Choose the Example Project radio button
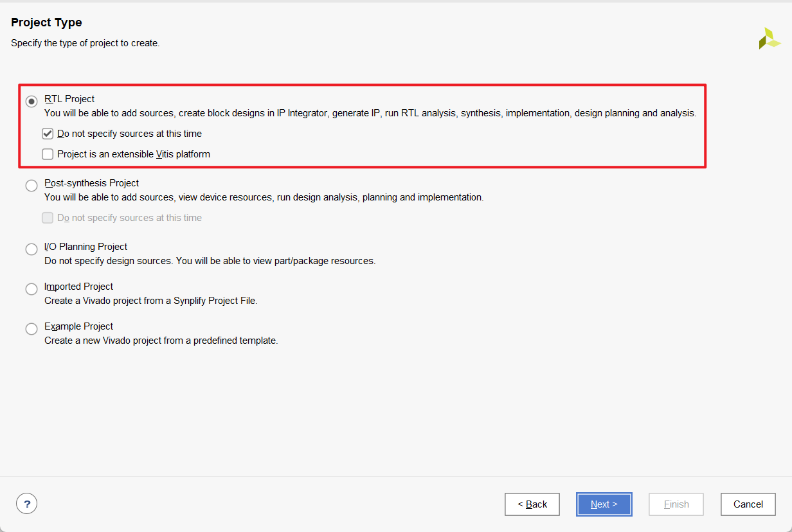This screenshot has height=532, width=792. [x=32, y=329]
